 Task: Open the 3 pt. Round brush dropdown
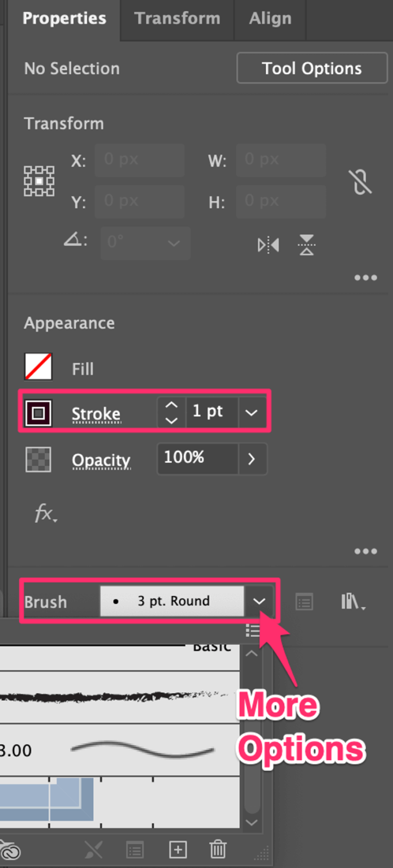260,601
